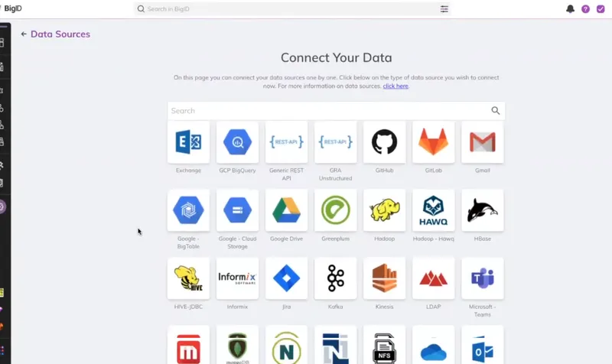Choose the Hadoop - Hawq connector
Screen dimensions: 612x364
(434, 210)
